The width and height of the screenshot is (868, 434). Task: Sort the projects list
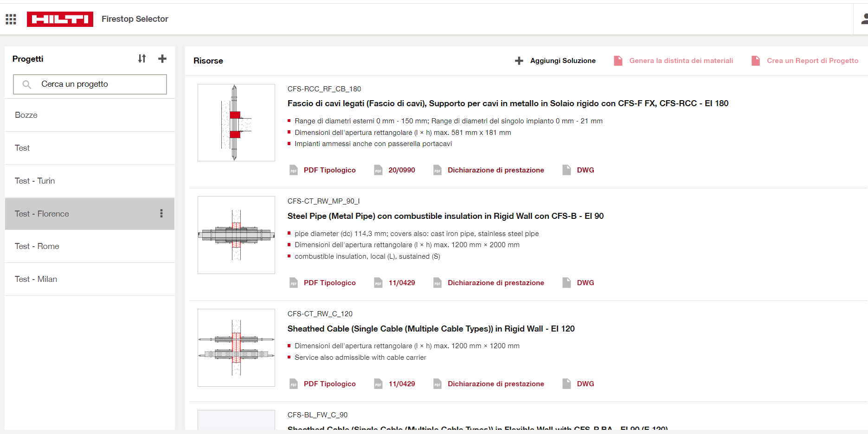click(x=142, y=58)
